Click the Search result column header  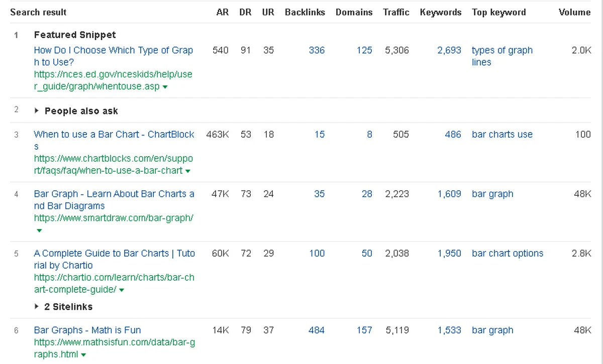point(38,12)
